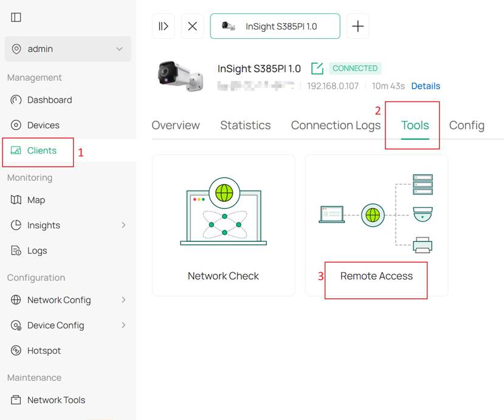Open the Config tab

pyautogui.click(x=466, y=125)
